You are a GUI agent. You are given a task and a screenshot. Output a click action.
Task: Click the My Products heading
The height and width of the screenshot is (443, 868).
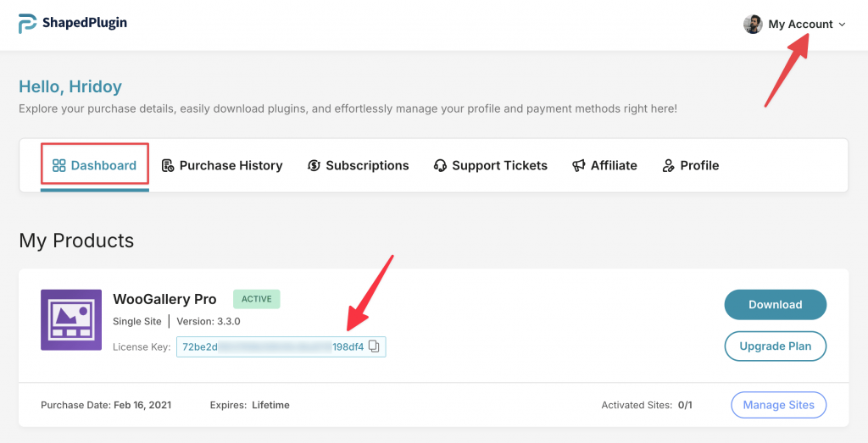point(76,241)
